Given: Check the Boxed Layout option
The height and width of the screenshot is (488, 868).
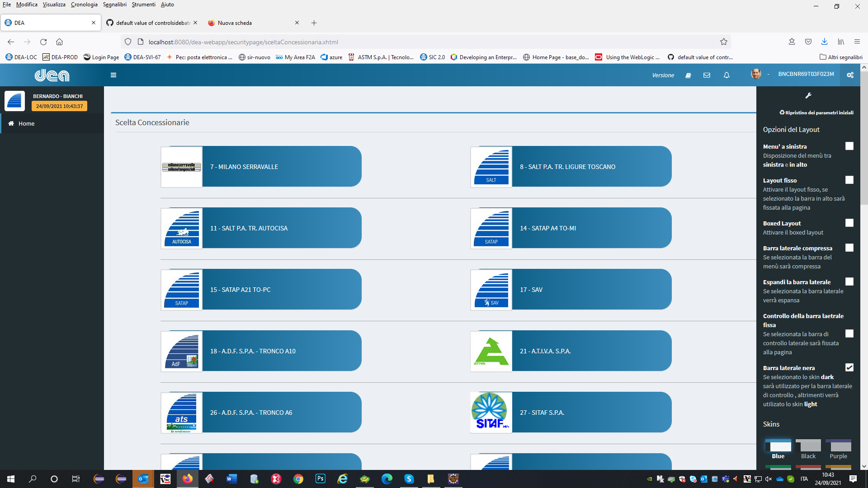Looking at the screenshot, I should point(849,223).
